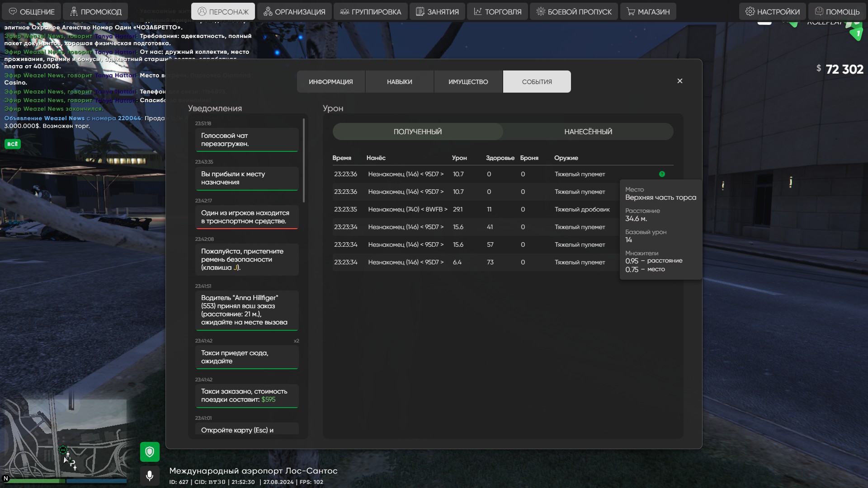Switch to the Навыки tab
Image resolution: width=868 pixels, height=488 pixels.
pos(399,82)
